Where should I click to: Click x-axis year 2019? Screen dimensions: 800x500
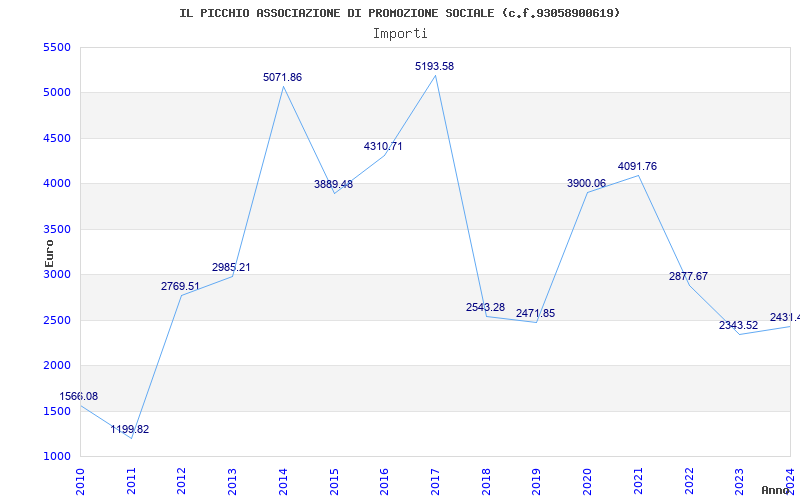[x=537, y=481]
